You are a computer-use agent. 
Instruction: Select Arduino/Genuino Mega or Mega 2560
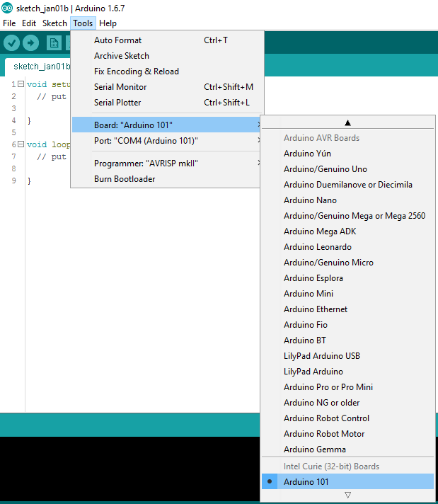pyautogui.click(x=347, y=216)
